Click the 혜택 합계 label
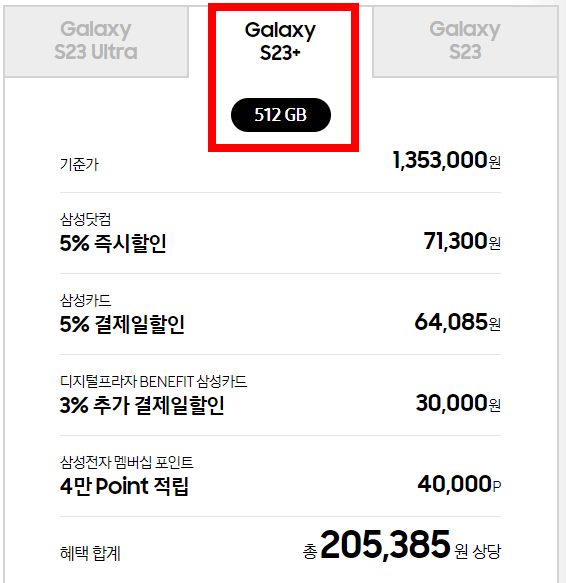 click(90, 553)
